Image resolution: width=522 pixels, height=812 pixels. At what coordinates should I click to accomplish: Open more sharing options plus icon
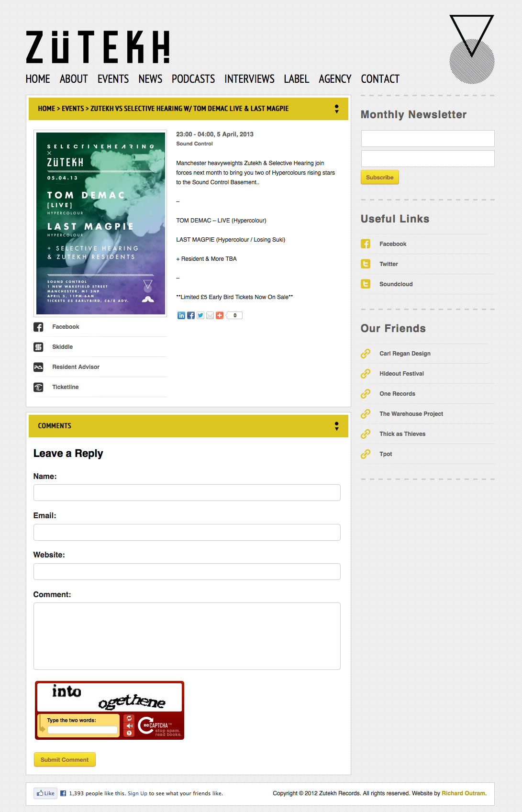220,315
